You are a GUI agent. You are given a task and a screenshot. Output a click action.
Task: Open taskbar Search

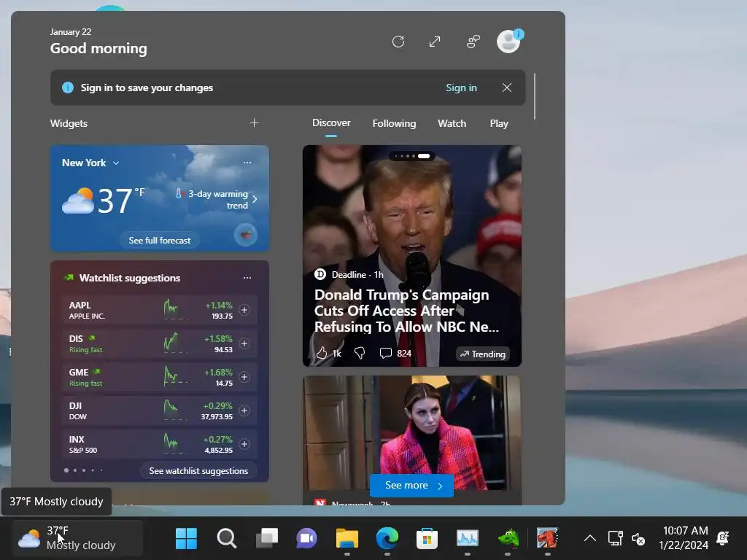pyautogui.click(x=227, y=539)
